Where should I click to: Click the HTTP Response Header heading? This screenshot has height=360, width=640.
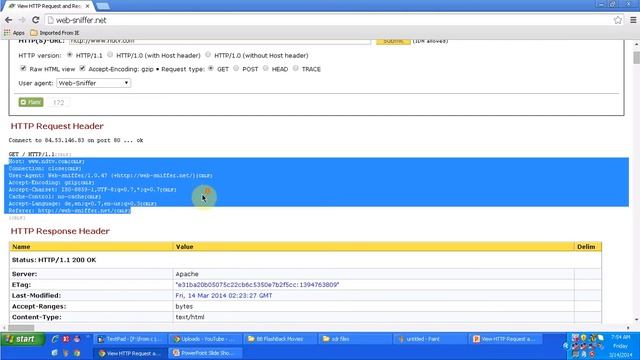tap(60, 231)
